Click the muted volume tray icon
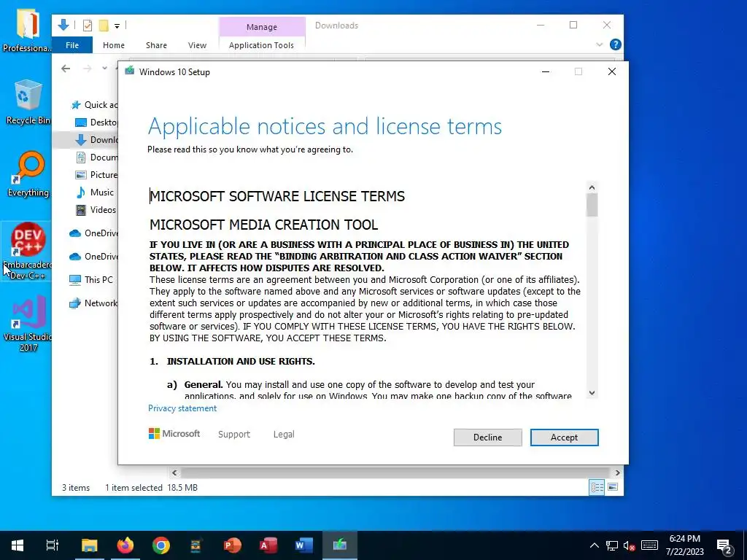This screenshot has height=560, width=747. (x=630, y=545)
